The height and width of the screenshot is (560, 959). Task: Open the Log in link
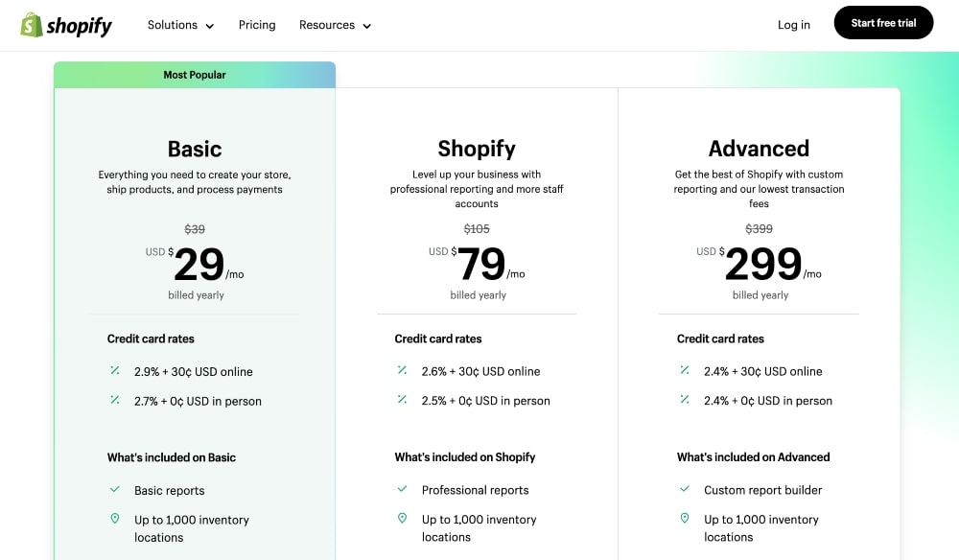click(793, 25)
